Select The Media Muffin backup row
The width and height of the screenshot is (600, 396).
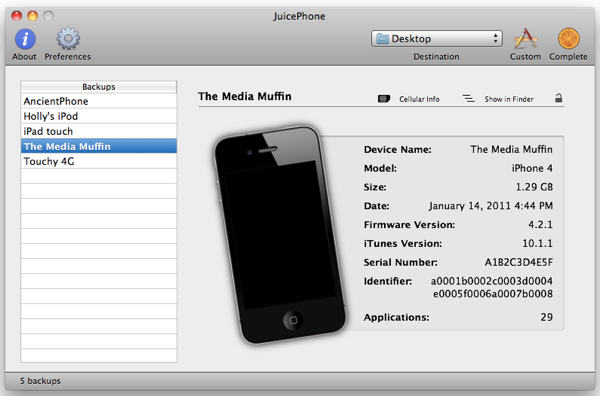coord(99,146)
